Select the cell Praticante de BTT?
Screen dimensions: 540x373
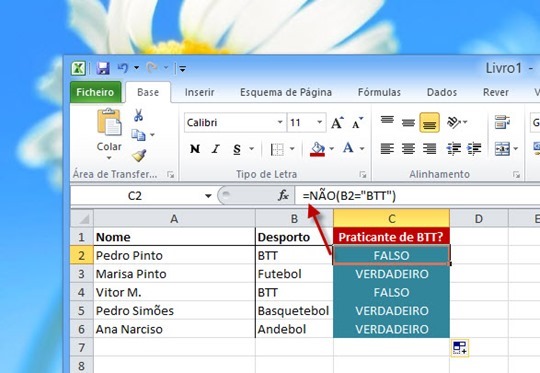[x=391, y=237]
